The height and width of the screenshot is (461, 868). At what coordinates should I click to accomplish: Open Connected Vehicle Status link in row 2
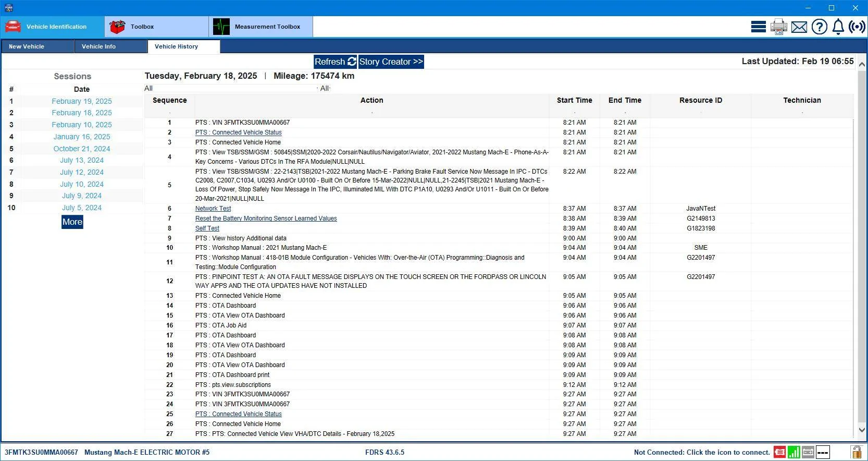click(x=239, y=132)
